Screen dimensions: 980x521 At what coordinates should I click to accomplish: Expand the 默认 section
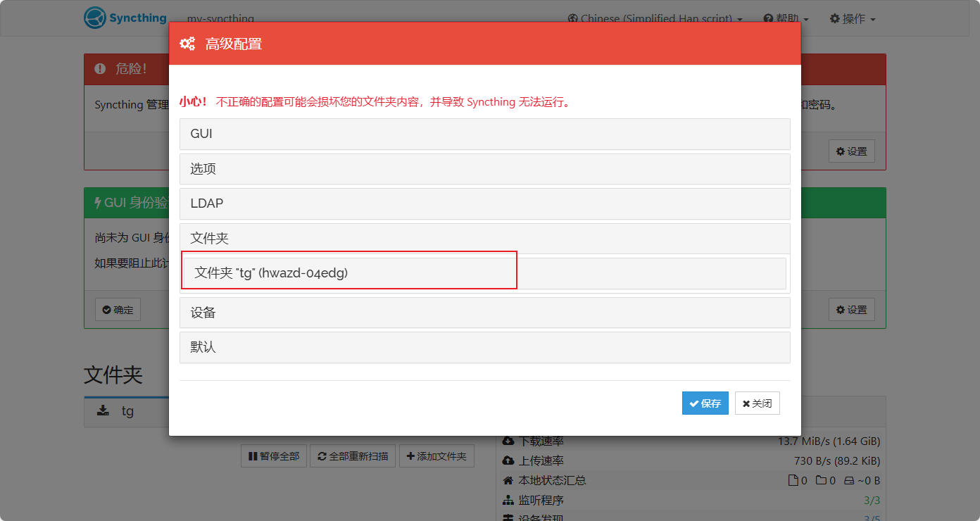coord(484,347)
